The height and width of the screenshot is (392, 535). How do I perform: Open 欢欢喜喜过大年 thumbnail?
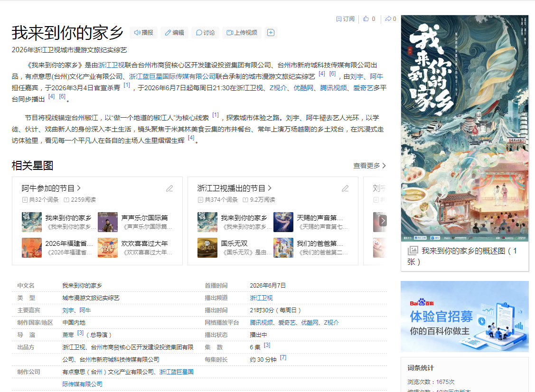(108, 248)
